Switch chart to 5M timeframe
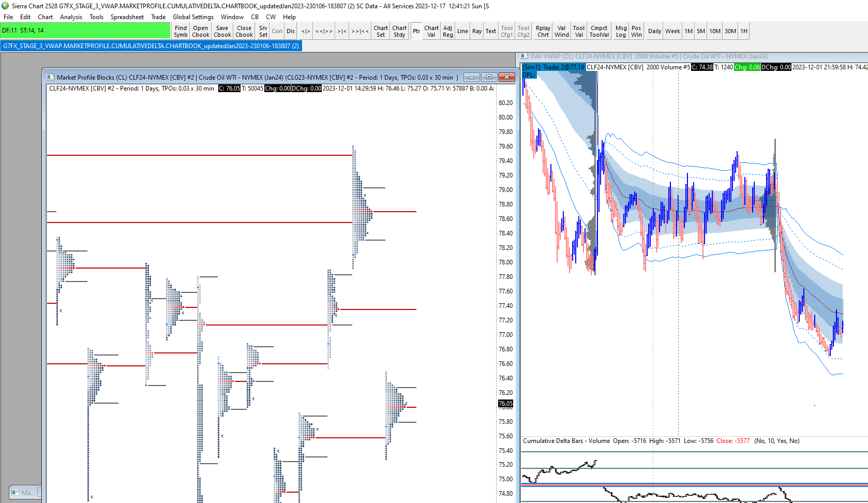This screenshot has width=868, height=503. point(701,32)
